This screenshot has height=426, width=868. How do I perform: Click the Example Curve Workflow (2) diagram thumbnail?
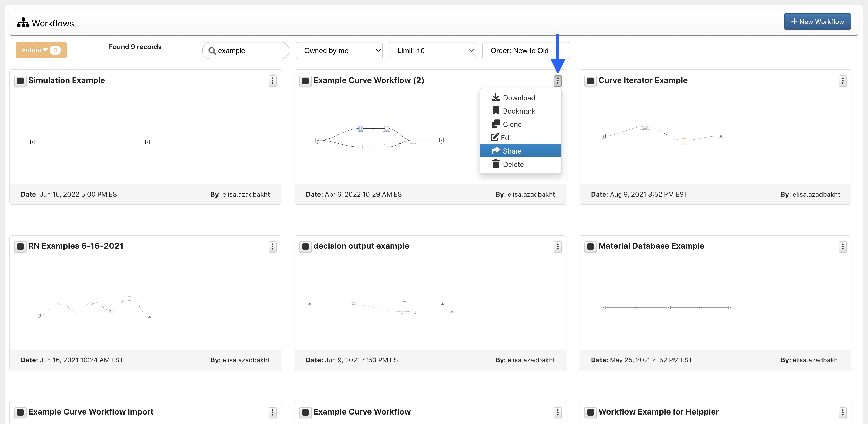pos(379,138)
